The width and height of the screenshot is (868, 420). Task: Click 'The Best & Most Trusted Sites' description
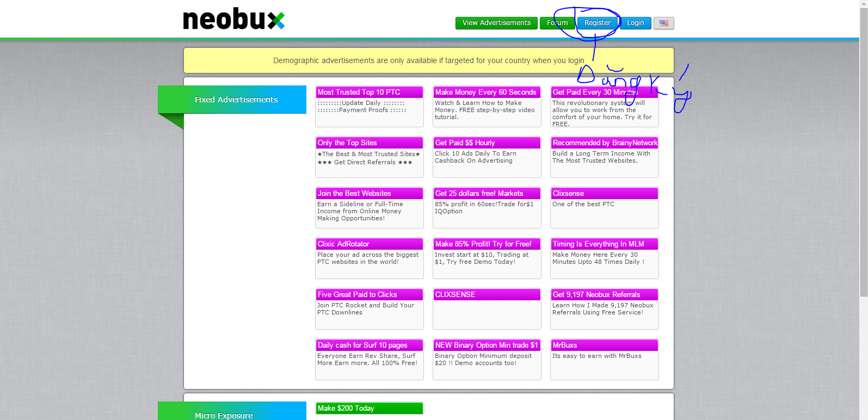pos(369,158)
